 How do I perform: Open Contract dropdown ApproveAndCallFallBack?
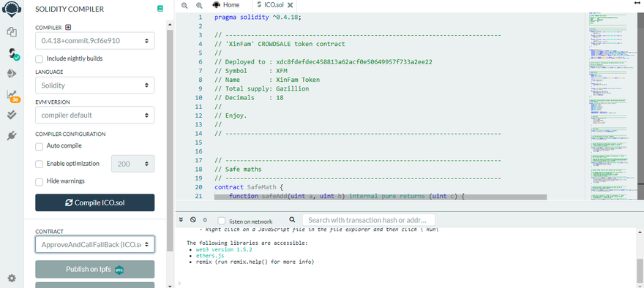click(95, 245)
